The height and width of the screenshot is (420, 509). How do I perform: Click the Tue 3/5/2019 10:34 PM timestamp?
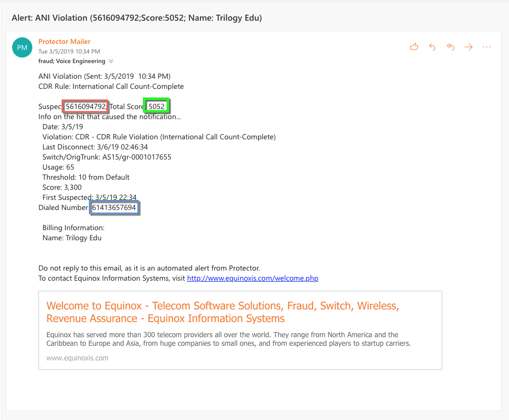click(x=69, y=51)
